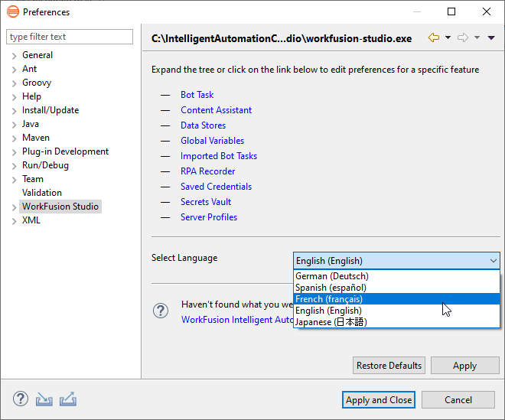This screenshot has width=505, height=420.
Task: Expand the Plug-in Development tree node
Action: pyautogui.click(x=14, y=152)
